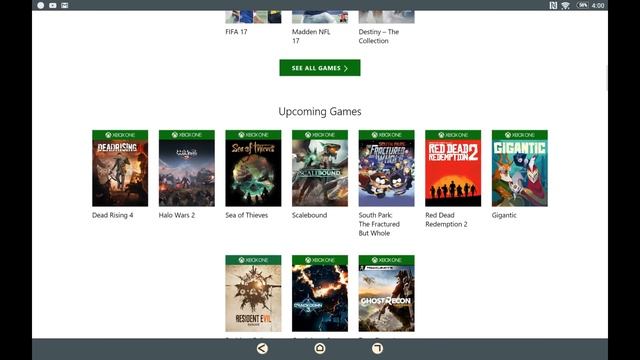This screenshot has width=640, height=360.
Task: Click the Madden NFL 17 title link
Action: [x=311, y=36]
